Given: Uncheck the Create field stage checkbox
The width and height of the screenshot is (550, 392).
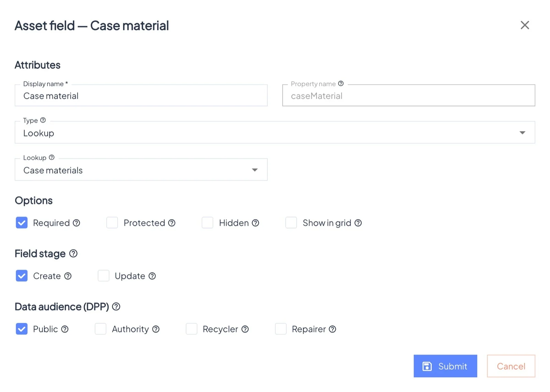Looking at the screenshot, I should point(22,276).
